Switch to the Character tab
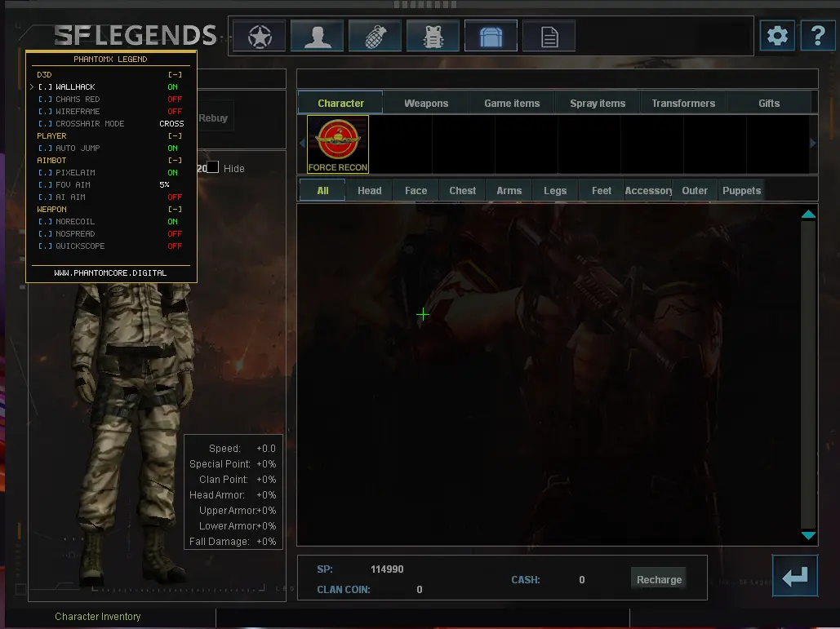This screenshot has height=629, width=840. (x=340, y=103)
